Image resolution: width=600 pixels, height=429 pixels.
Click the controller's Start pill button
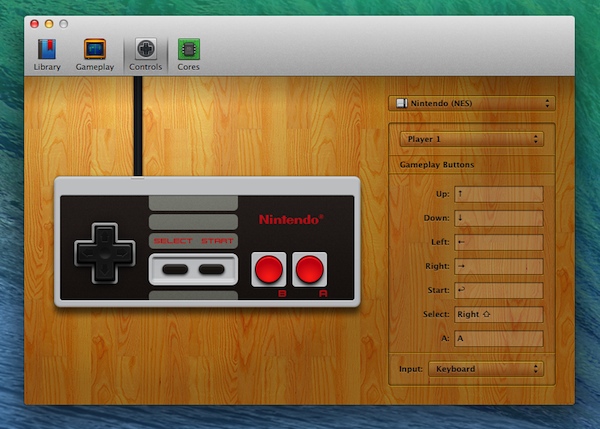pyautogui.click(x=211, y=269)
